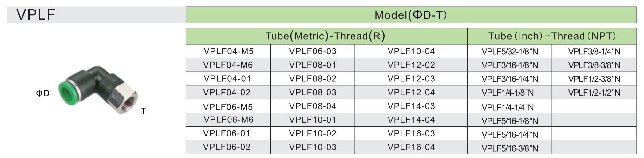Image resolution: width=644 pixels, height=158 pixels.
Task: Select model VPLF04-M5 cell
Action: pos(228,51)
